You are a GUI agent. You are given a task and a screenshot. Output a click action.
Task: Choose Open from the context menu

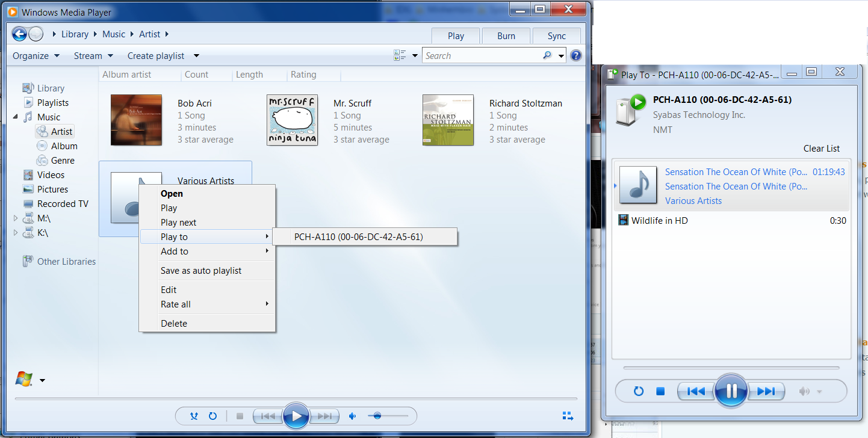tap(207, 194)
